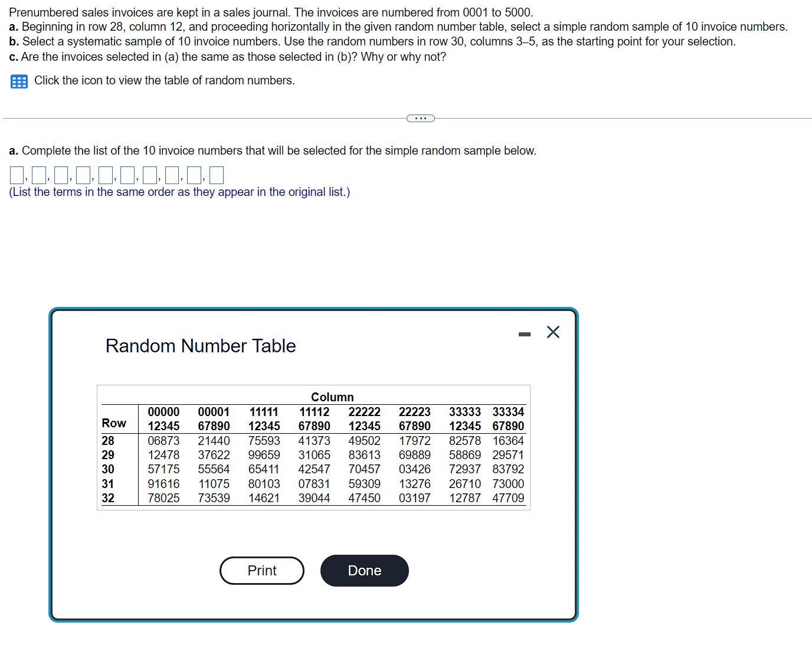Click the third invoice number input box
812x658 pixels.
pyautogui.click(x=61, y=175)
